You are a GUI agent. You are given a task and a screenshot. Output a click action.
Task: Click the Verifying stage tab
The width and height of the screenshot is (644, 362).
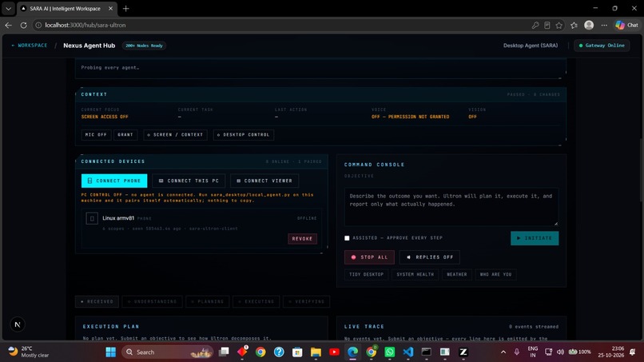click(x=306, y=301)
